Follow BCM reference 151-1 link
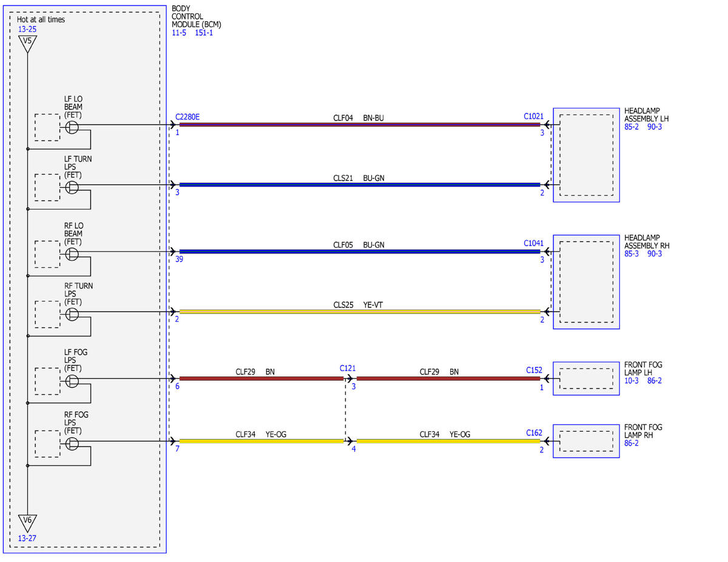728x562 pixels. pyautogui.click(x=204, y=33)
